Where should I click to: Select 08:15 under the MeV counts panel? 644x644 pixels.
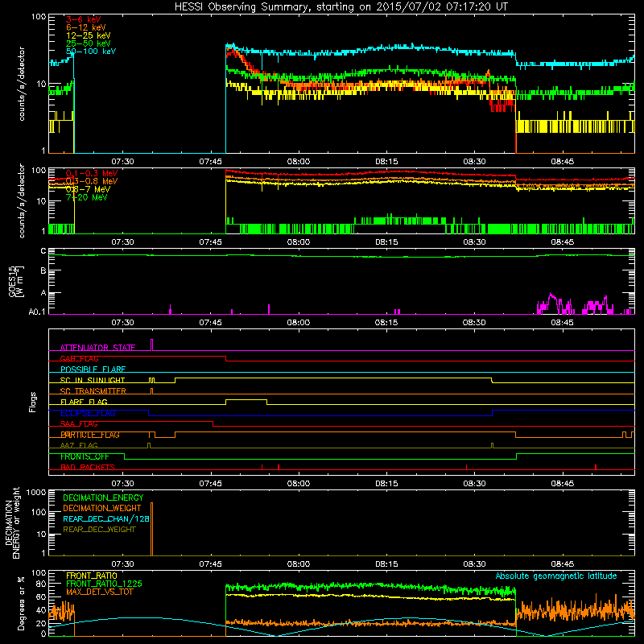point(386,242)
